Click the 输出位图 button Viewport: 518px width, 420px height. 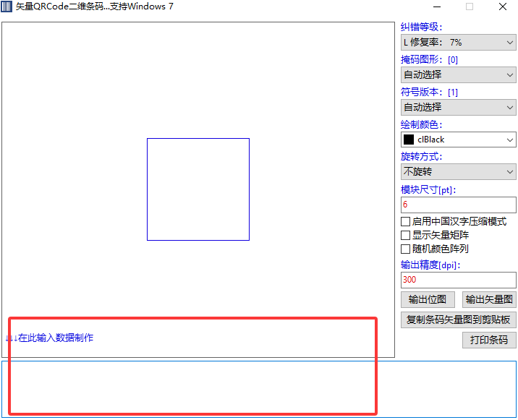428,299
